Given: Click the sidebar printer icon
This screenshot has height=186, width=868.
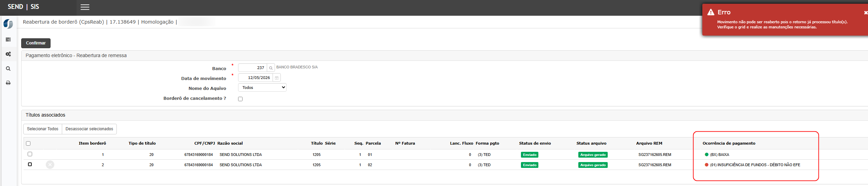Looking at the screenshot, I should 8,83.
